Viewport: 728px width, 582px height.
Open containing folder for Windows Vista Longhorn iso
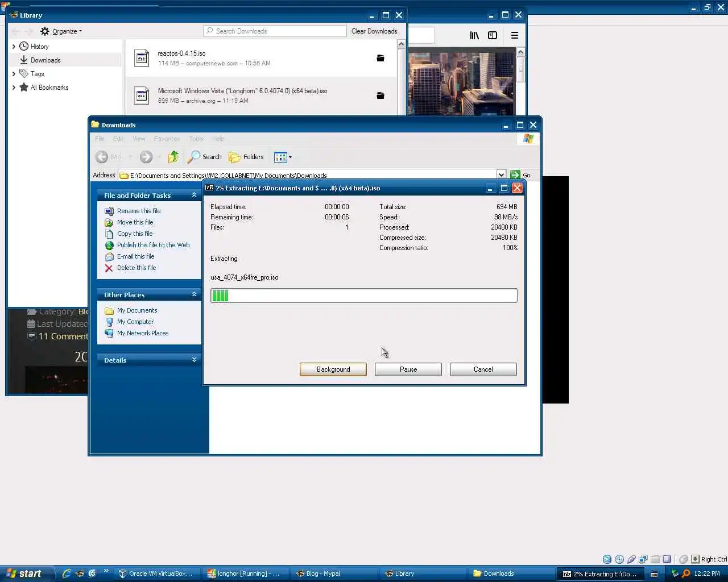(380, 95)
